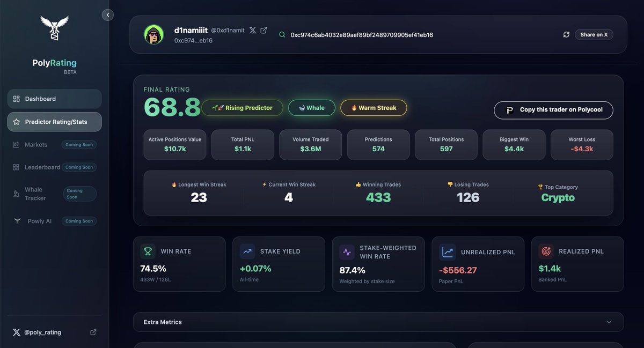Click the Unrealized PNL chart icon
This screenshot has height=348, width=644.
447,252
